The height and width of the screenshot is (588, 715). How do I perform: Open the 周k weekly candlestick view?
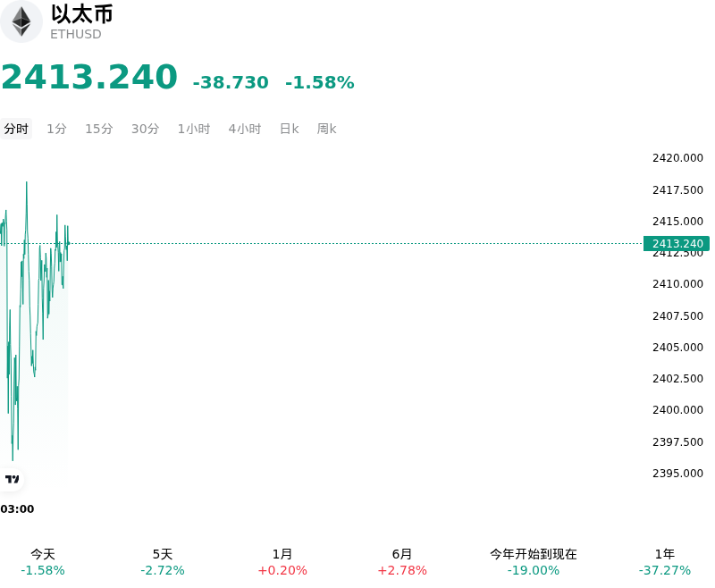326,129
